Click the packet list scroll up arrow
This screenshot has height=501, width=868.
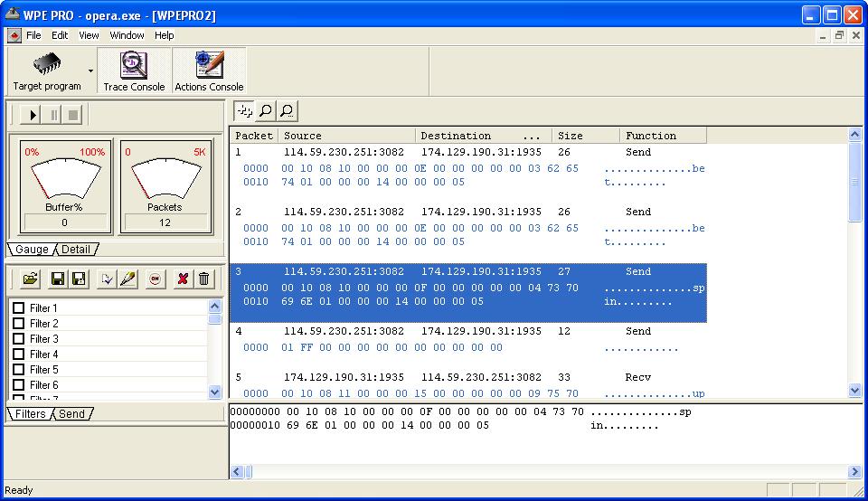(x=854, y=135)
